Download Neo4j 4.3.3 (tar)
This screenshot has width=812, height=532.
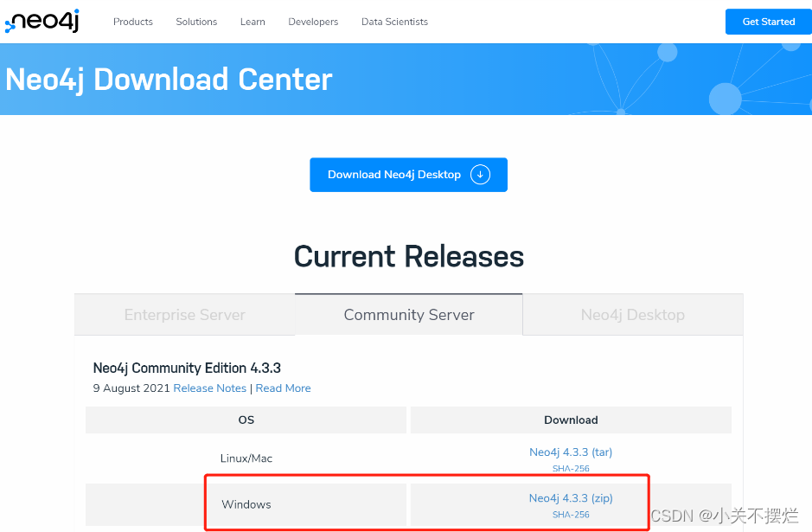pos(571,452)
